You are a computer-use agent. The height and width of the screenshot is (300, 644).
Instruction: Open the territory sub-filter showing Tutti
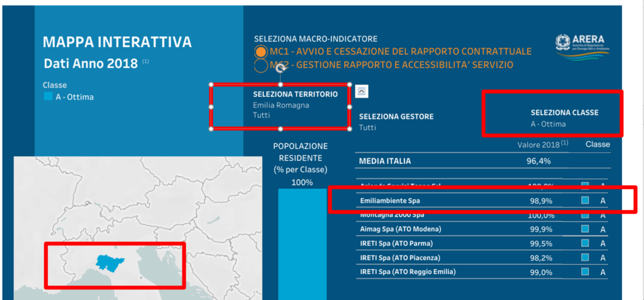coord(262,115)
